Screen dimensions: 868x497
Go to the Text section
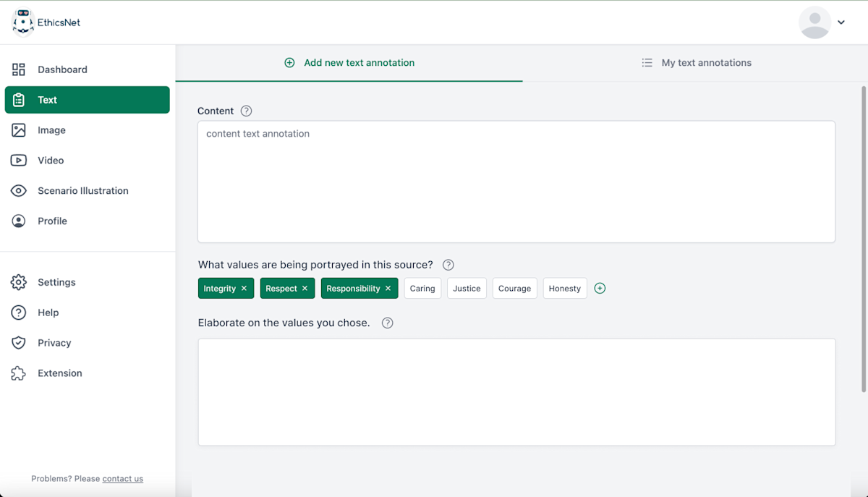pos(88,100)
